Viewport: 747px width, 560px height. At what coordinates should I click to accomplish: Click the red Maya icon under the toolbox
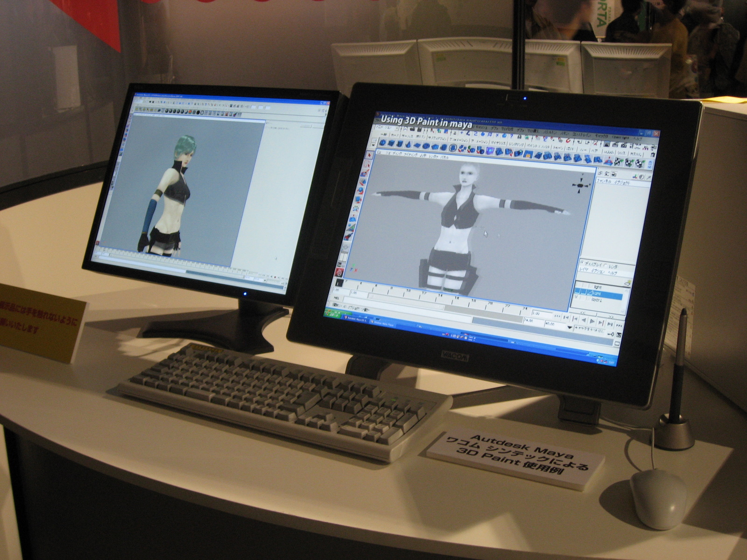(340, 272)
